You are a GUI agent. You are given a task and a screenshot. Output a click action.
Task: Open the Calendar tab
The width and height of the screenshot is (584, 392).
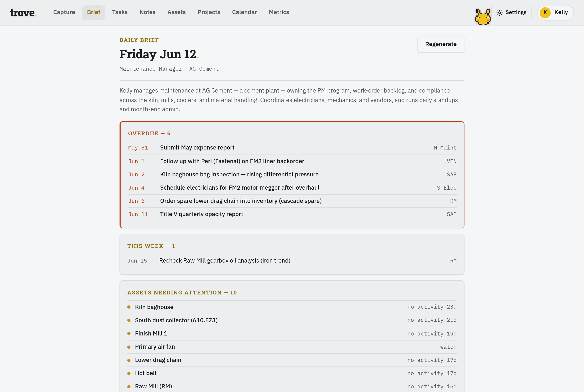click(x=244, y=12)
